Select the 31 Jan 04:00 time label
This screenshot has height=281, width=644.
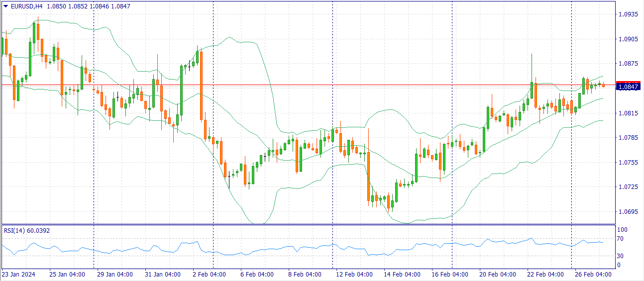[162, 275]
